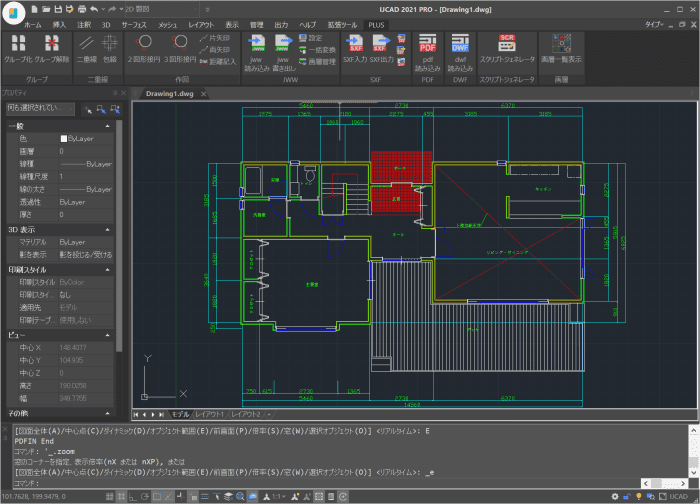Switch to the レイアウト1 layout tab
This screenshot has height=504, width=700.
point(209,414)
